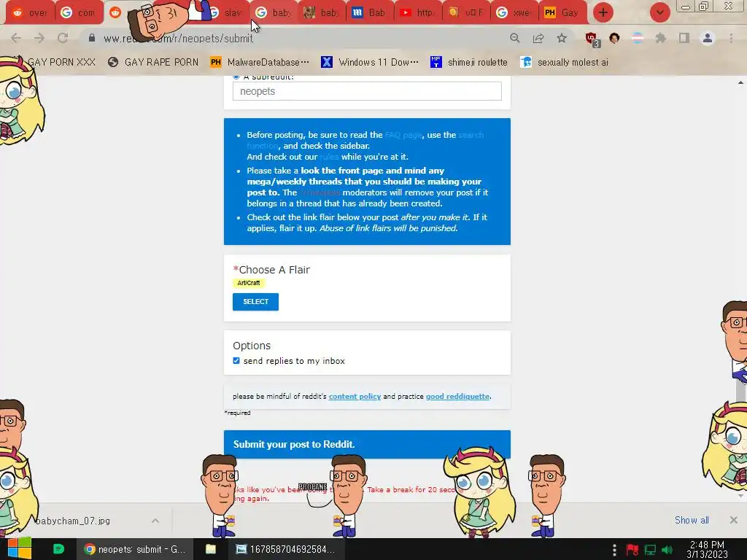This screenshot has height=560, width=747.
Task: Switch to the 'slav' Google tab
Action: click(227, 12)
